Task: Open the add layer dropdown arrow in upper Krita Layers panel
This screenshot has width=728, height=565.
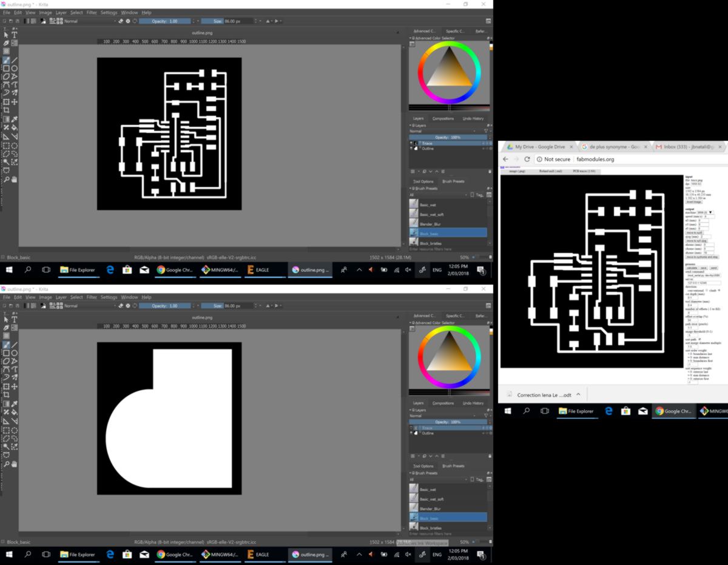Action: point(419,171)
